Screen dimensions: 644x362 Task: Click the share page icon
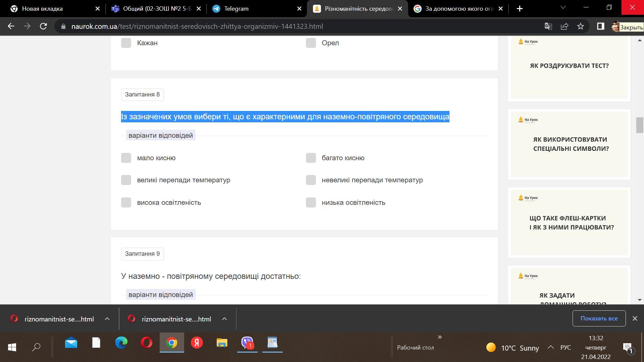pos(564,26)
